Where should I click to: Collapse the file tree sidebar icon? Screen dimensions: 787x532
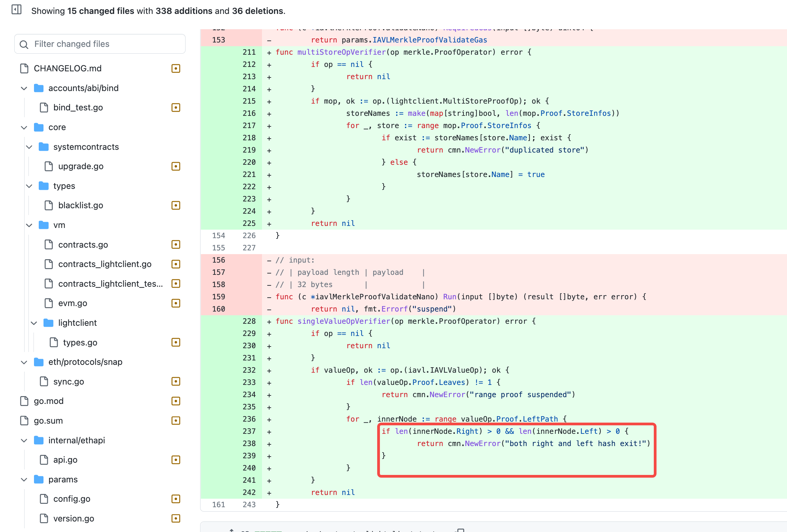pos(16,10)
